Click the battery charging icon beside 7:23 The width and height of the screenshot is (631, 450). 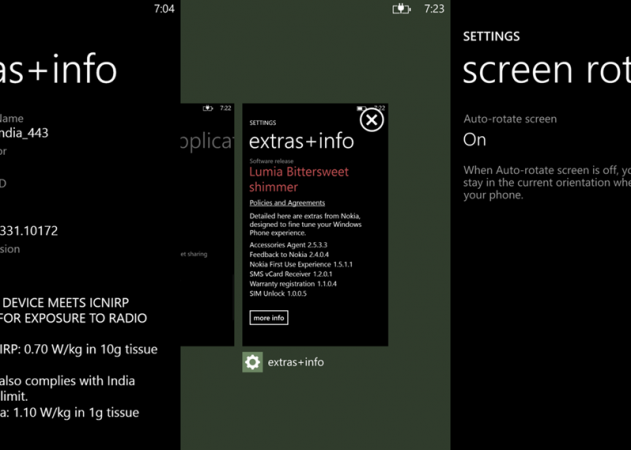click(401, 9)
